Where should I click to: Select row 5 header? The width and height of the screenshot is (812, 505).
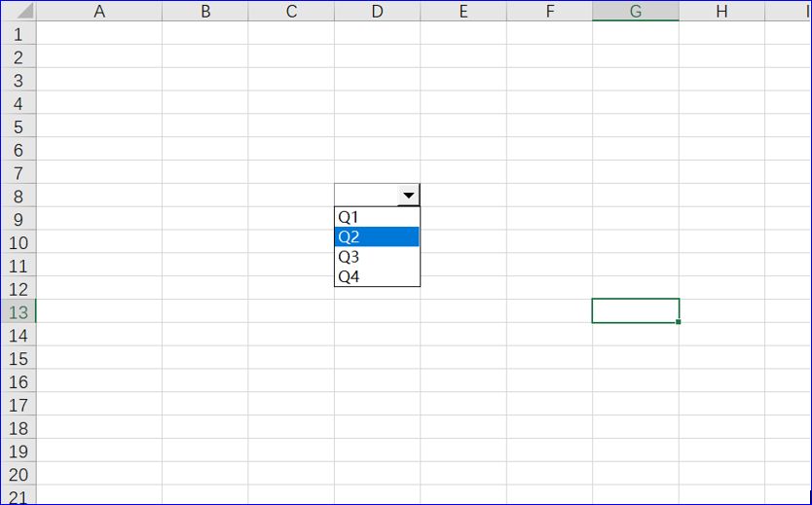pos(18,126)
